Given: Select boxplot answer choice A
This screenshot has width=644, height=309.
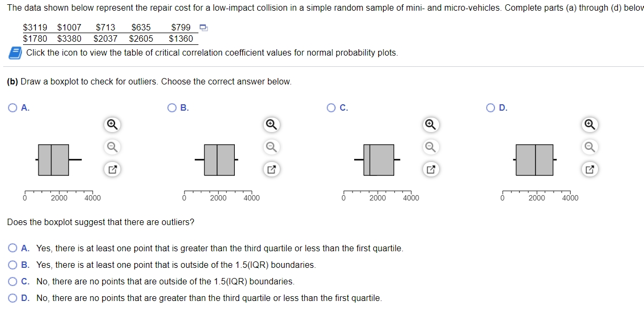Looking at the screenshot, I should coord(12,107).
